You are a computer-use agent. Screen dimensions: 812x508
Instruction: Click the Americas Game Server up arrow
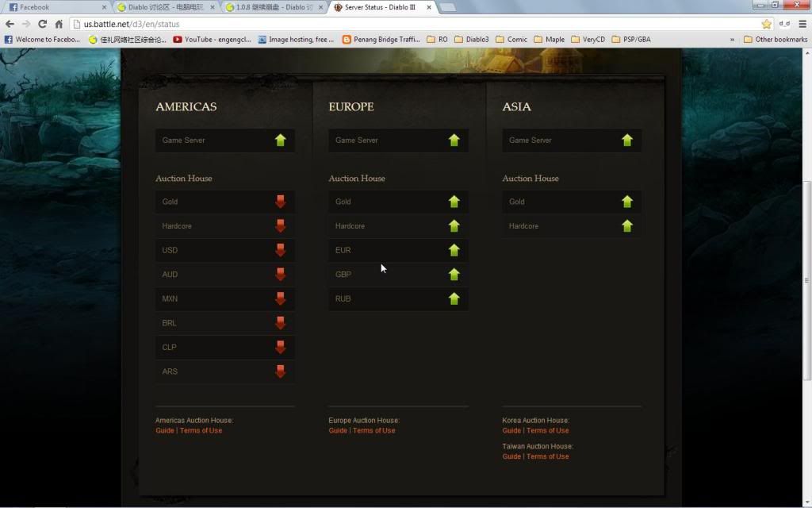point(280,140)
